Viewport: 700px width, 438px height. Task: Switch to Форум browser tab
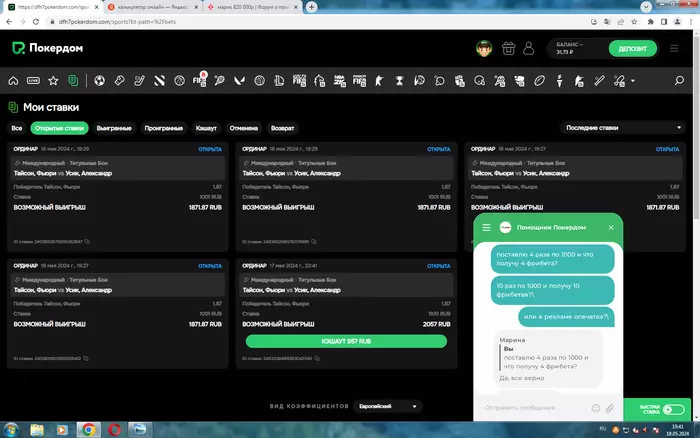tap(252, 7)
